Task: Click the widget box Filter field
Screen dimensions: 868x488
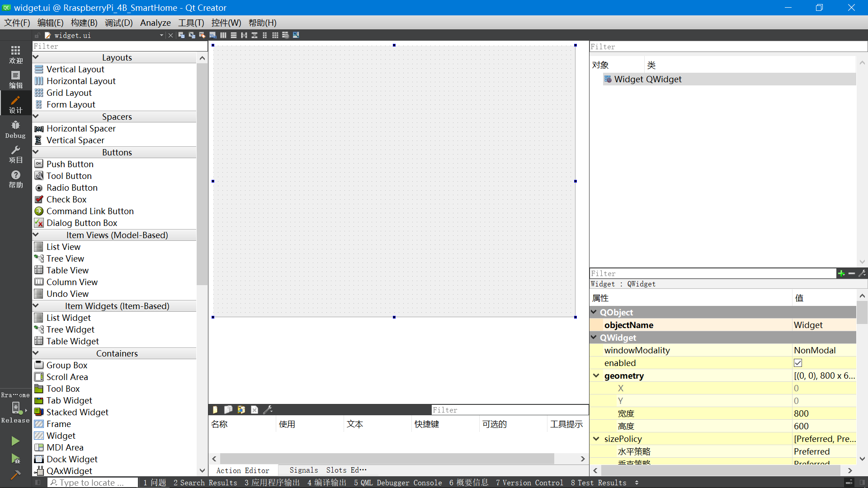Action: [120, 46]
